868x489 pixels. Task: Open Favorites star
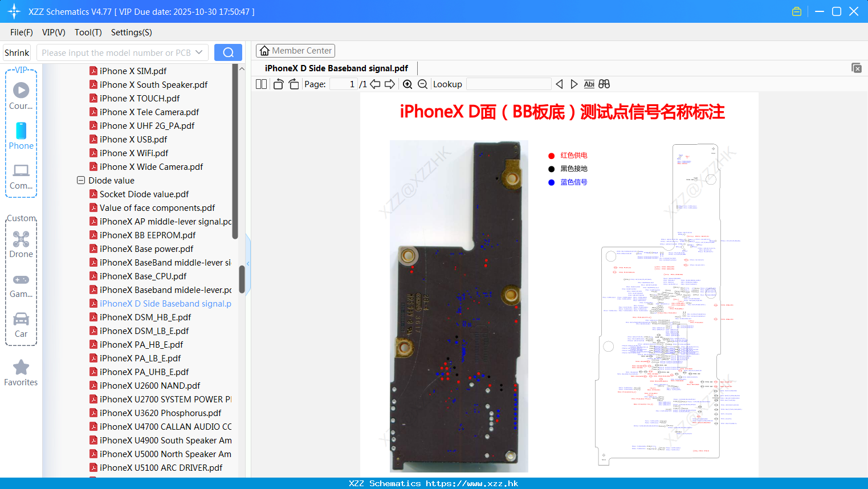tap(21, 373)
